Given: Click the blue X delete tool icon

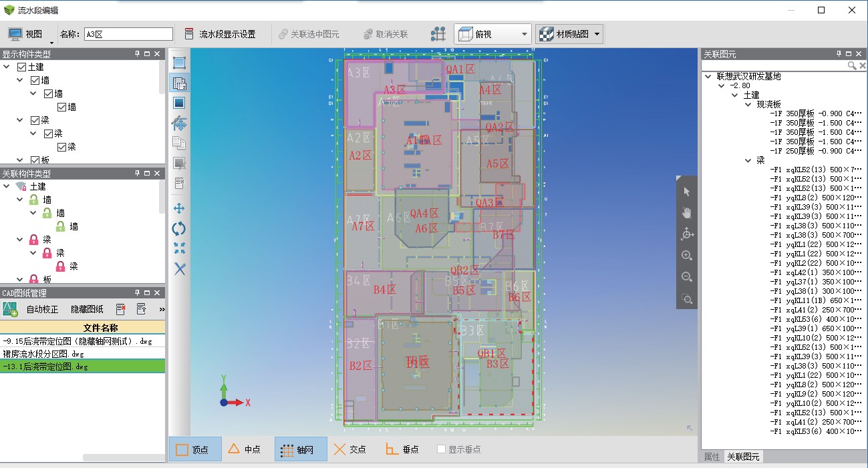Looking at the screenshot, I should [179, 269].
